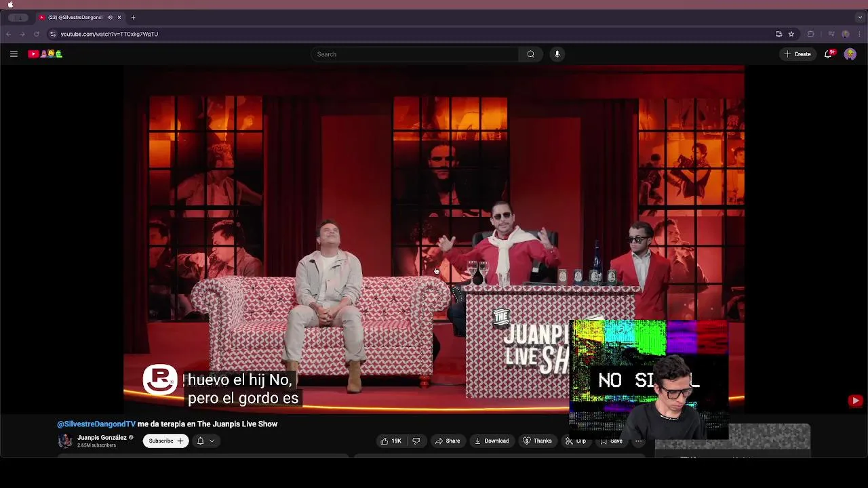This screenshot has height=488, width=868.
Task: Open Chrome three-dot menu
Action: [x=859, y=34]
